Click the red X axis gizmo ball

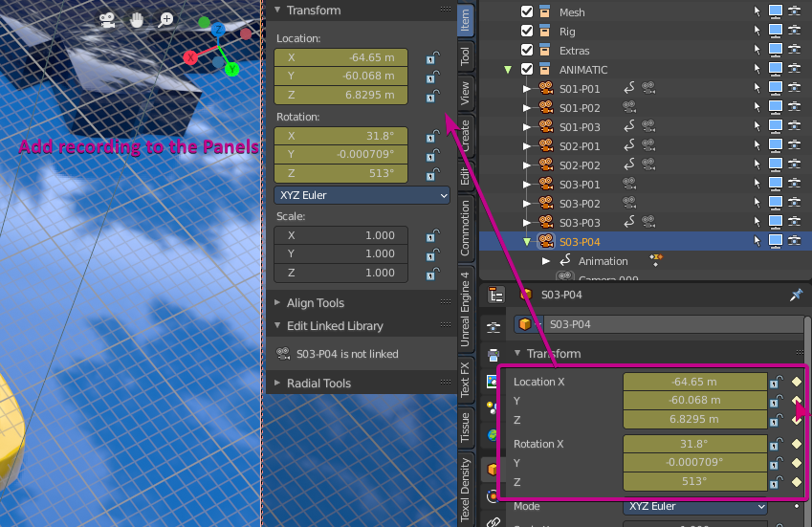tap(190, 57)
